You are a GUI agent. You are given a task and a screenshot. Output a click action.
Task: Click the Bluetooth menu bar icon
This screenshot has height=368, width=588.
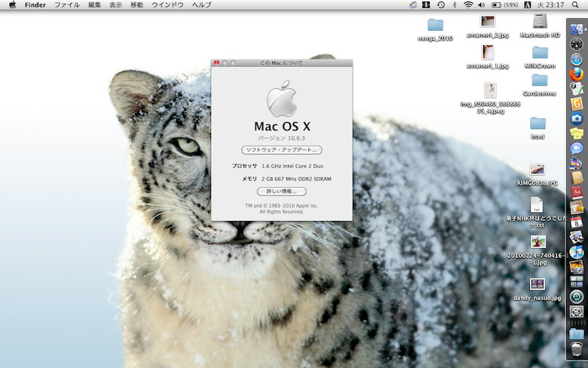(x=455, y=5)
